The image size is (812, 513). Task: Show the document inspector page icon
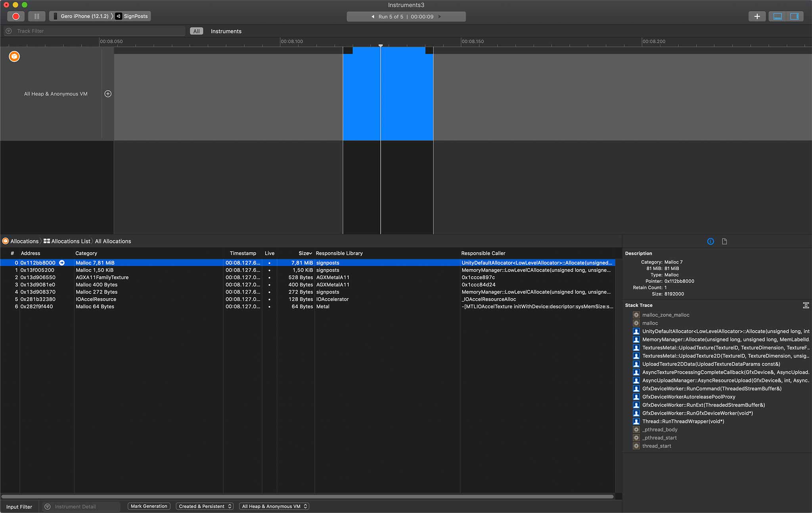(x=724, y=241)
